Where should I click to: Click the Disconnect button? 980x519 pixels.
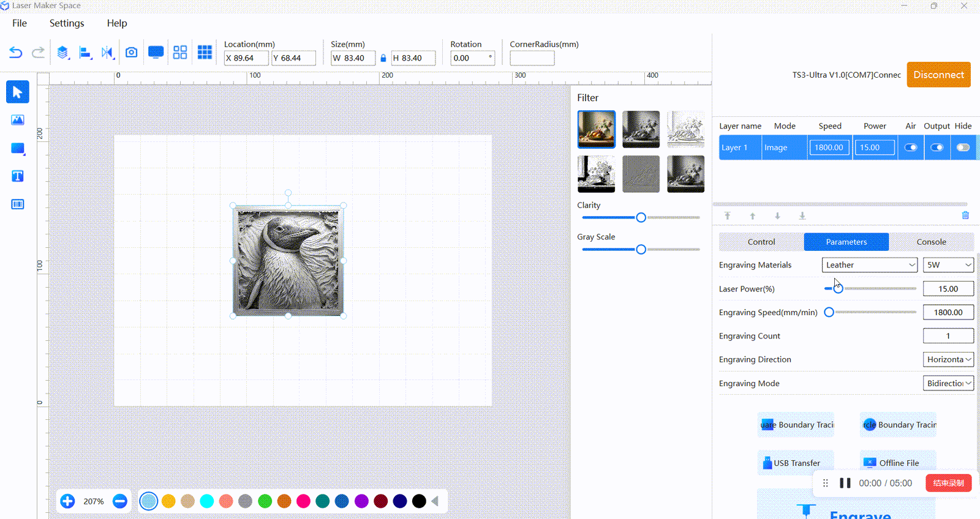click(938, 75)
